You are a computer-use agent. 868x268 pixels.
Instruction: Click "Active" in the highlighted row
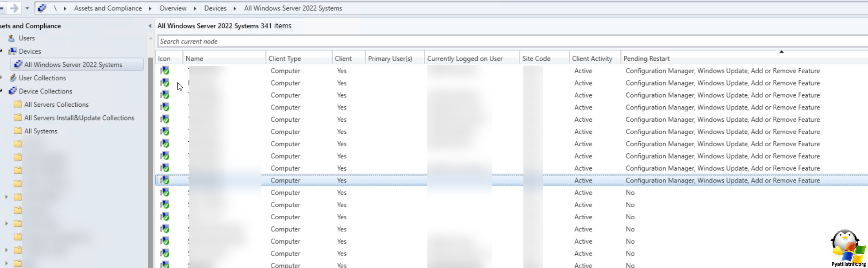click(583, 180)
